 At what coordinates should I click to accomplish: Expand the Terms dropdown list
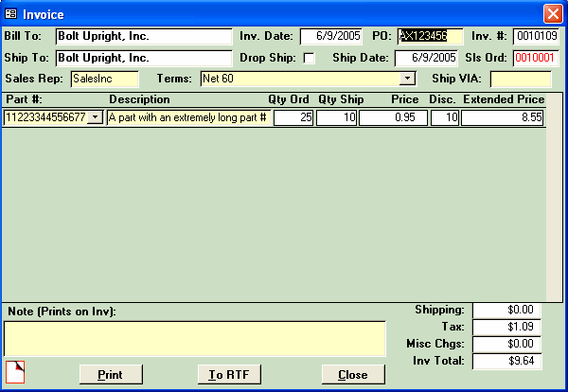click(x=408, y=79)
